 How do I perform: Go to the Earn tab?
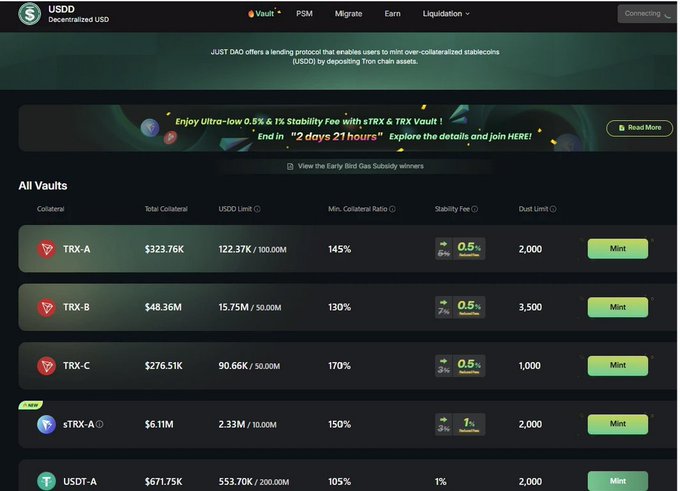[392, 13]
